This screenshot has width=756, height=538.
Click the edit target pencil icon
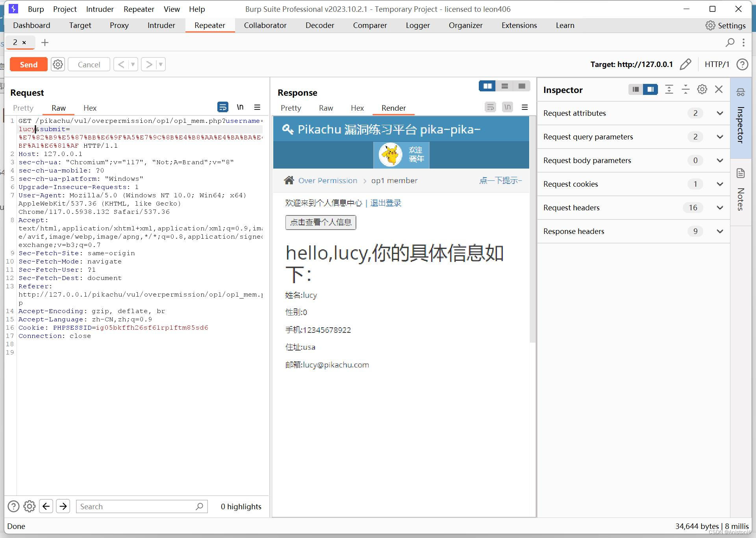(686, 64)
